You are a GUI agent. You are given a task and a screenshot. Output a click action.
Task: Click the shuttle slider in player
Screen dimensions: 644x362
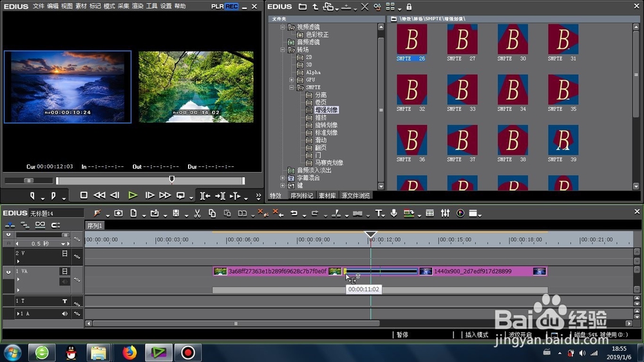(29, 180)
